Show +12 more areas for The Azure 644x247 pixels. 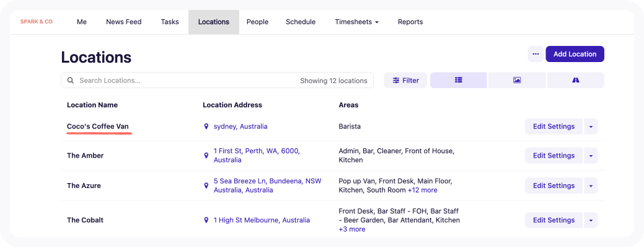coord(422,191)
